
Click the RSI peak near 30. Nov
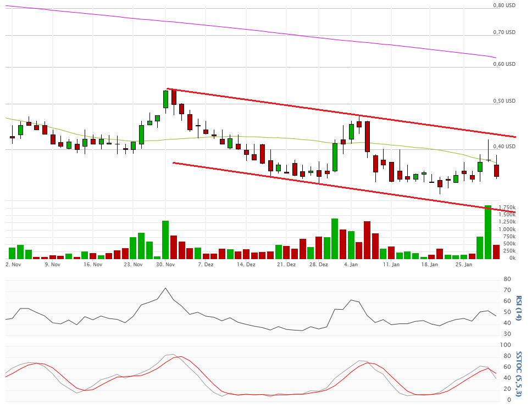click(165, 288)
